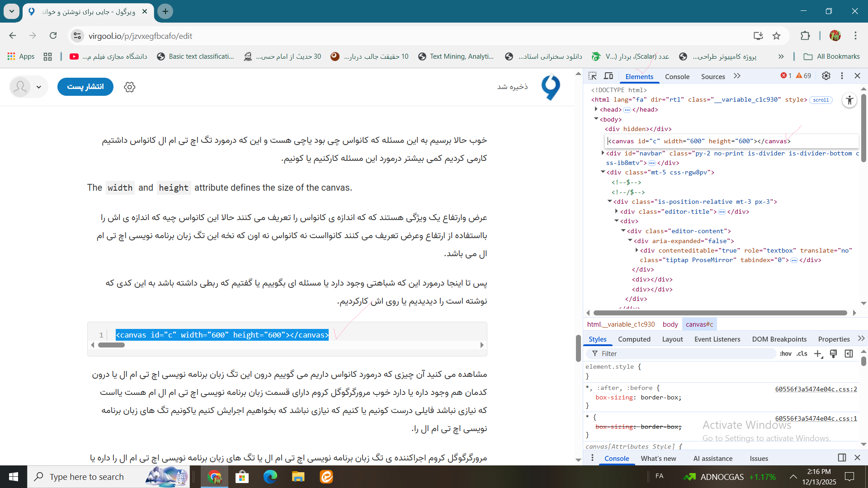Viewport: 868px width, 488px height.
Task: Open the Chrome extensions puzzle icon
Action: [x=805, y=36]
